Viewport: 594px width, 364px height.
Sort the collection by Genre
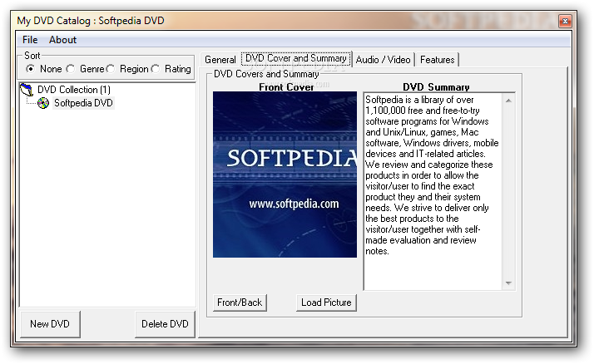[x=71, y=69]
